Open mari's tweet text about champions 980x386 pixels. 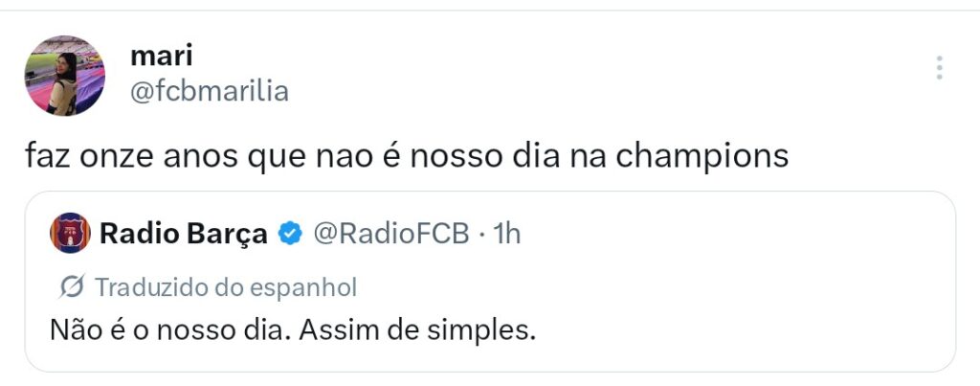pos(407,155)
